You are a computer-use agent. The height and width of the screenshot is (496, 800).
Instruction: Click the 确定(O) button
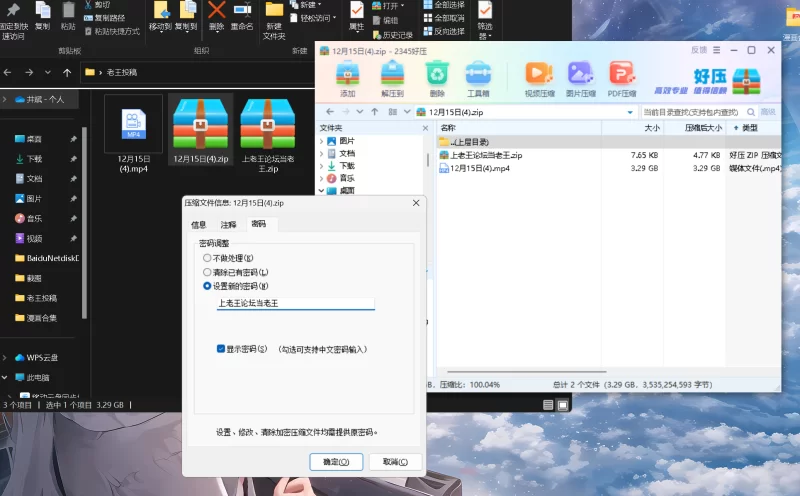336,462
